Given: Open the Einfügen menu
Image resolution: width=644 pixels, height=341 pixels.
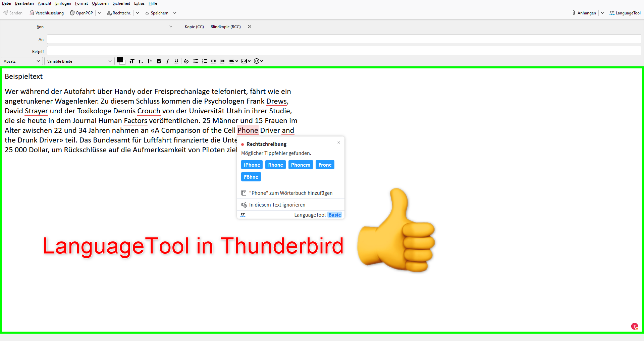Looking at the screenshot, I should click(63, 3).
